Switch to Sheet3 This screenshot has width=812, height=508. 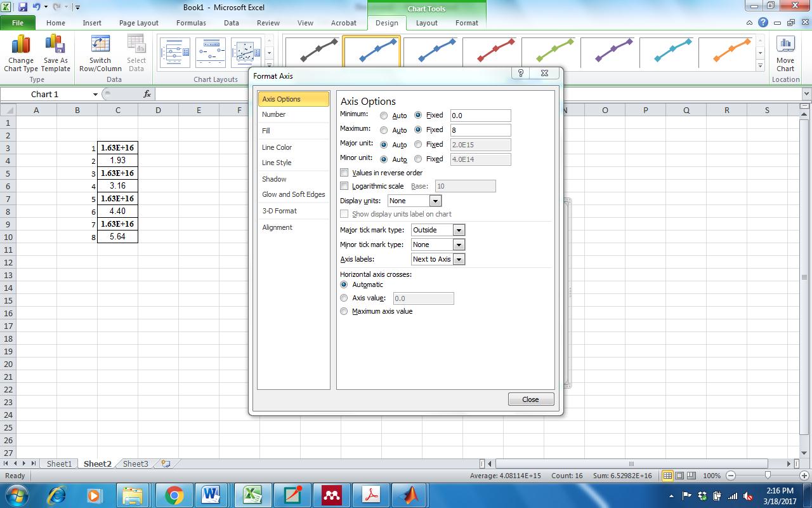134,464
